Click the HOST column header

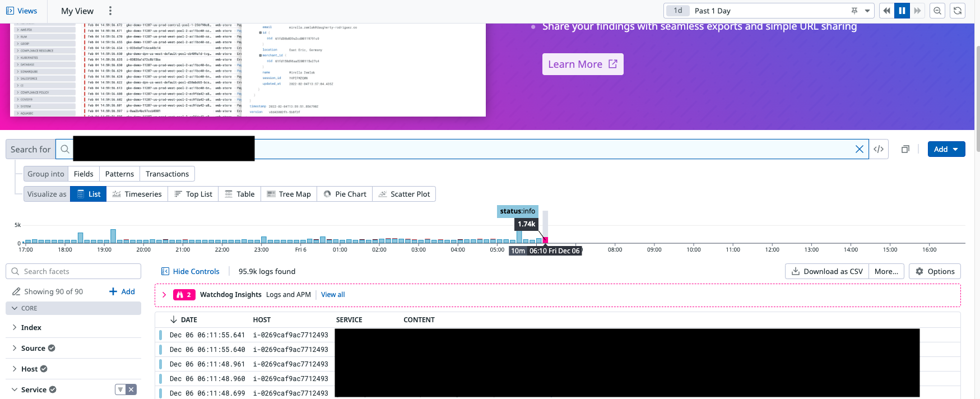(262, 320)
